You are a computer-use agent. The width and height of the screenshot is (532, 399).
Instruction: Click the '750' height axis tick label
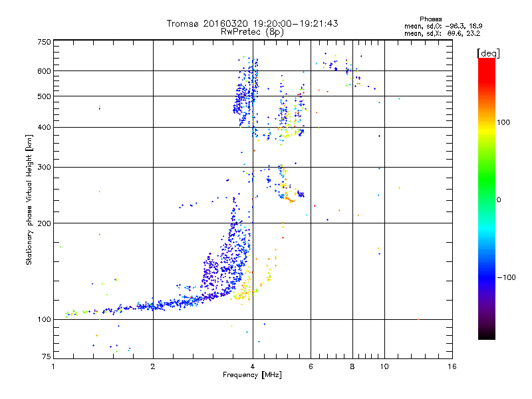44,42
